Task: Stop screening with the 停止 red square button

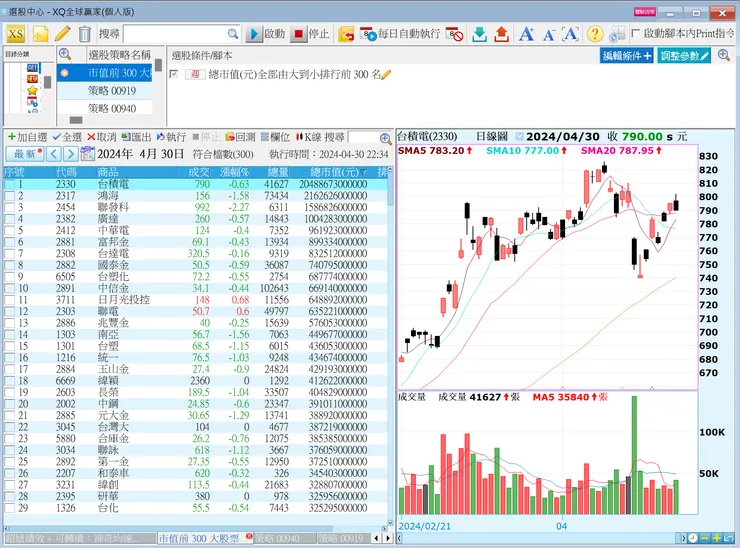Action: coord(310,34)
